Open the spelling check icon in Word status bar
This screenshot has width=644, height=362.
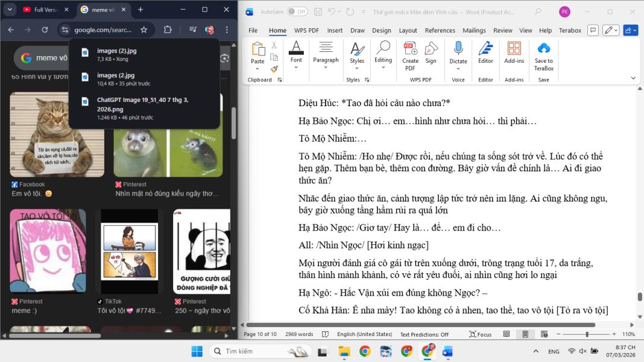325,334
